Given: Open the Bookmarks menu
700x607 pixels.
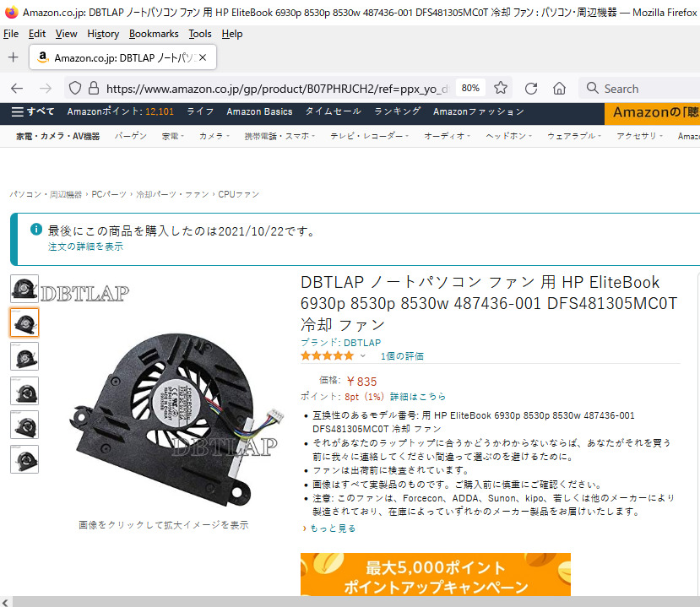Looking at the screenshot, I should point(154,34).
